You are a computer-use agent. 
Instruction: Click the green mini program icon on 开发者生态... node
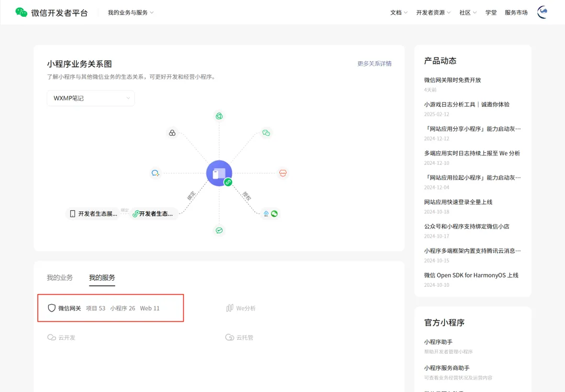135,214
